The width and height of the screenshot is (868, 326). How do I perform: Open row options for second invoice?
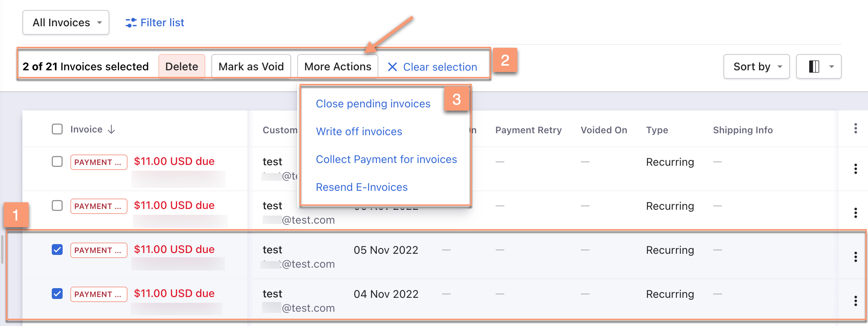click(856, 213)
